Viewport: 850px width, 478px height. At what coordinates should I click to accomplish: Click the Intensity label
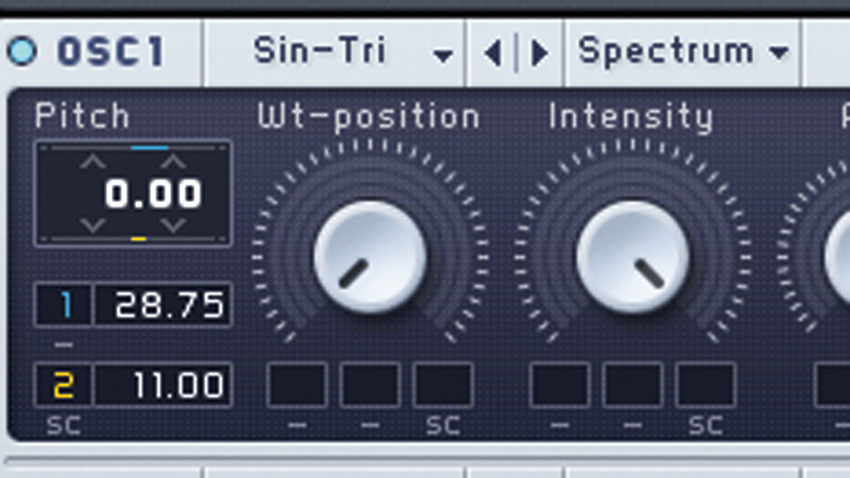click(630, 117)
